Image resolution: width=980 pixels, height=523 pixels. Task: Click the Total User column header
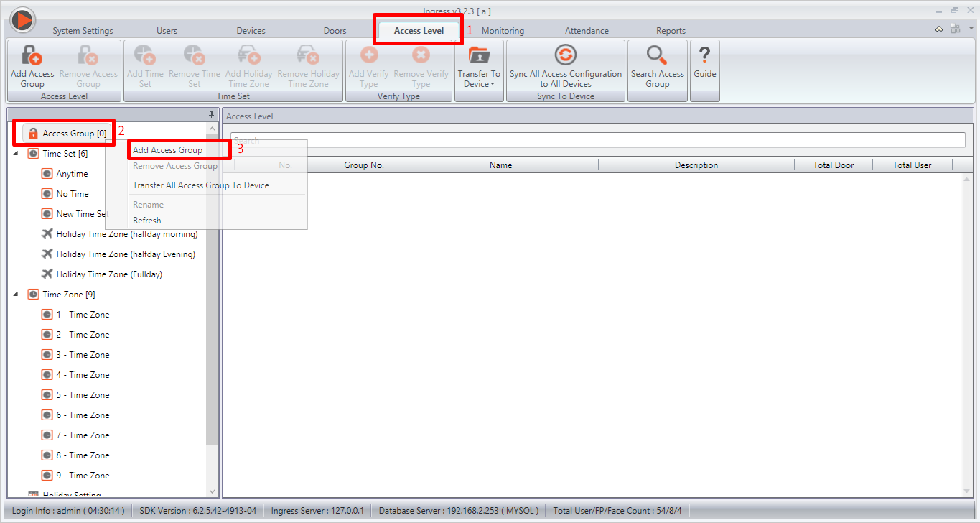click(913, 165)
